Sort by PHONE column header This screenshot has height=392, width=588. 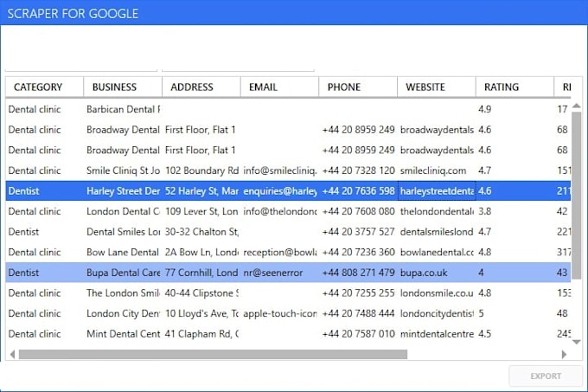pos(358,87)
